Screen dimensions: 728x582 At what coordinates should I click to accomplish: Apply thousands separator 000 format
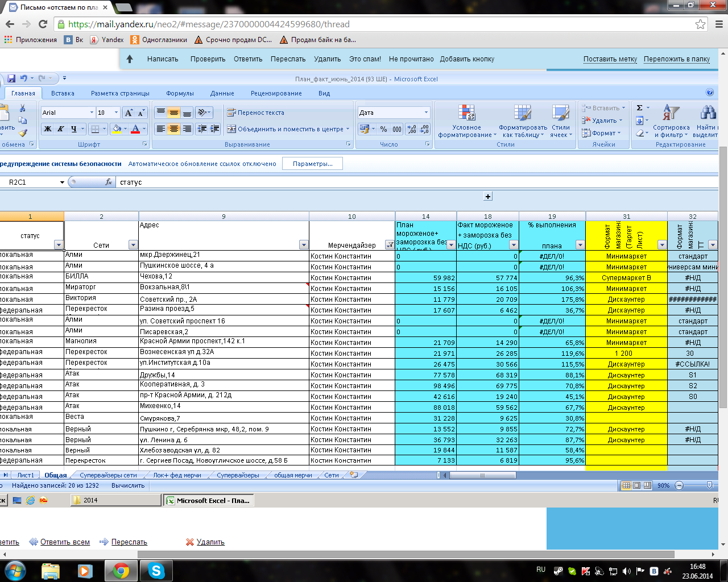click(397, 129)
